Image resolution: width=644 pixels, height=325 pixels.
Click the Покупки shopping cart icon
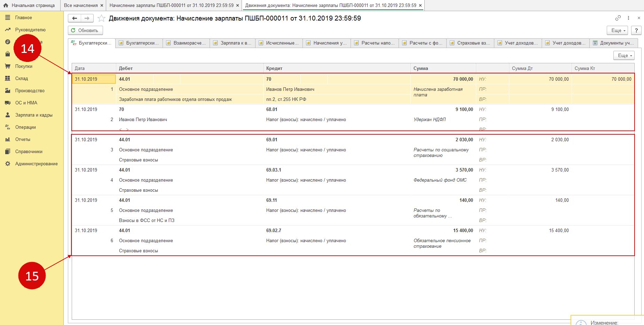coord(8,66)
